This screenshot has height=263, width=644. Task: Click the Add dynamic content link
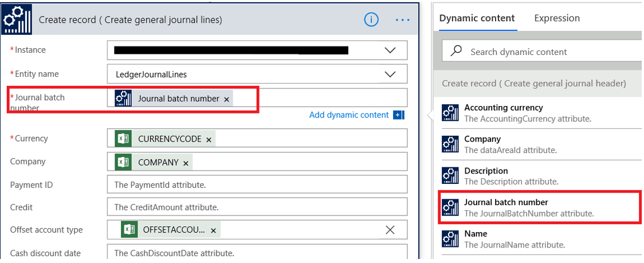[x=349, y=115]
